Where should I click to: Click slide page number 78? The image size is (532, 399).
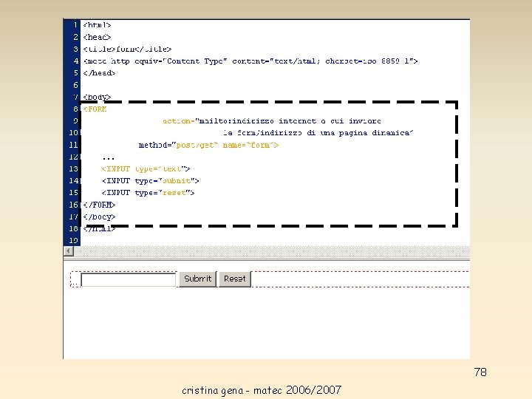[x=480, y=372]
